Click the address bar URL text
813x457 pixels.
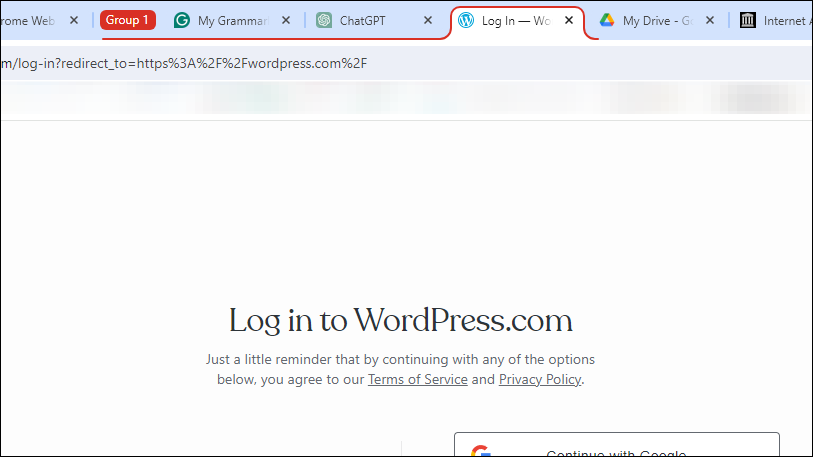pyautogui.click(x=184, y=63)
